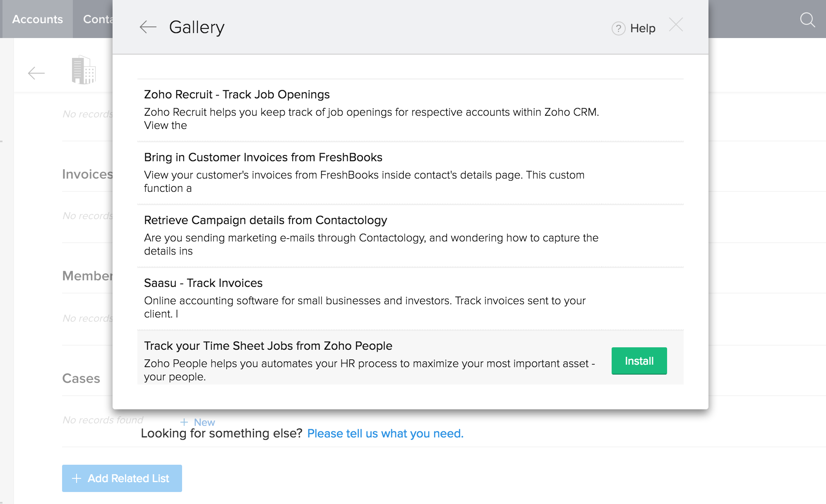Open the Accounts tab
This screenshot has width=826, height=504.
click(37, 19)
